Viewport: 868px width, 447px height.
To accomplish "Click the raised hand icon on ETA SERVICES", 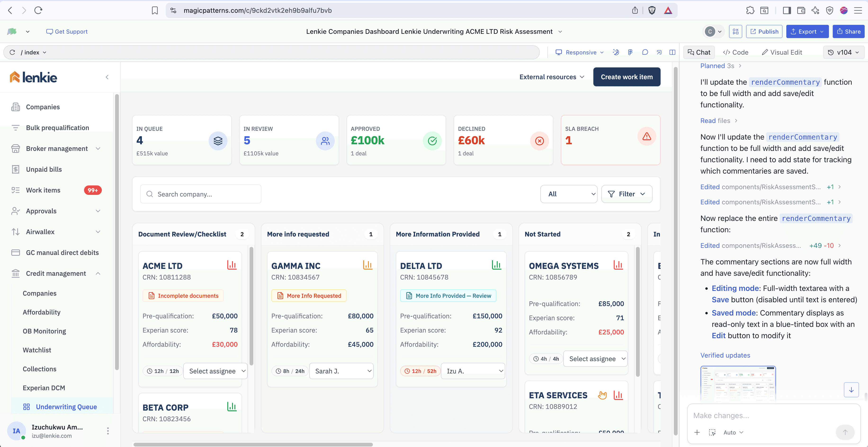I will 602,395.
